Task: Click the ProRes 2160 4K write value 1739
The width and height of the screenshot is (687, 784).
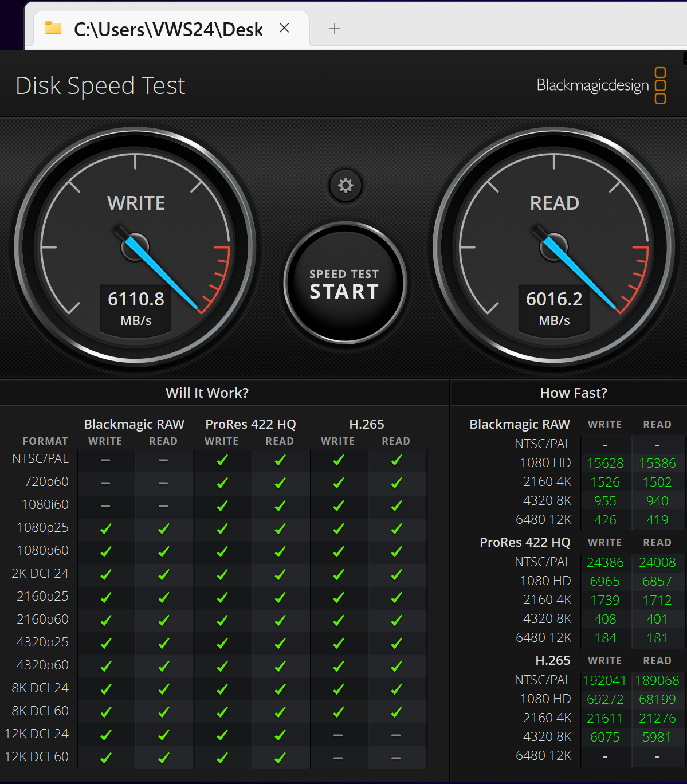Action: coord(605,600)
